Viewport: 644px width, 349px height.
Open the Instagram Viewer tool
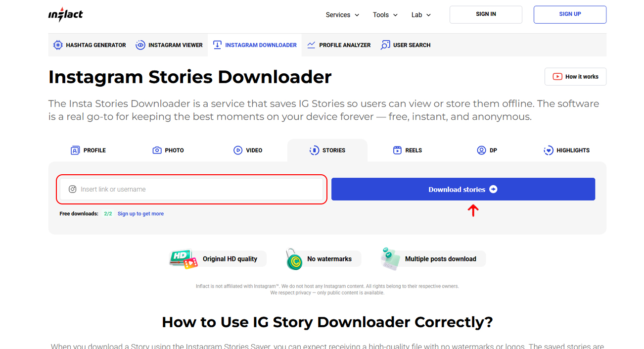169,45
